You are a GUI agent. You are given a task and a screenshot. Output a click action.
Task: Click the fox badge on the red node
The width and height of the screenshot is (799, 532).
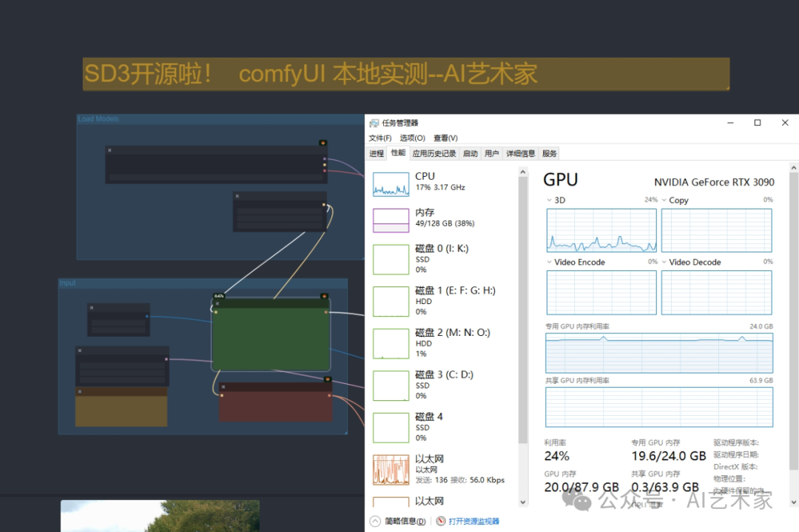pos(328,380)
